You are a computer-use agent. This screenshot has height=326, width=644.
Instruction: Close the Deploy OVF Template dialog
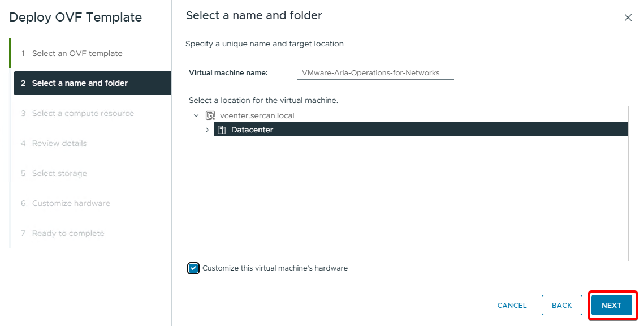click(x=628, y=18)
